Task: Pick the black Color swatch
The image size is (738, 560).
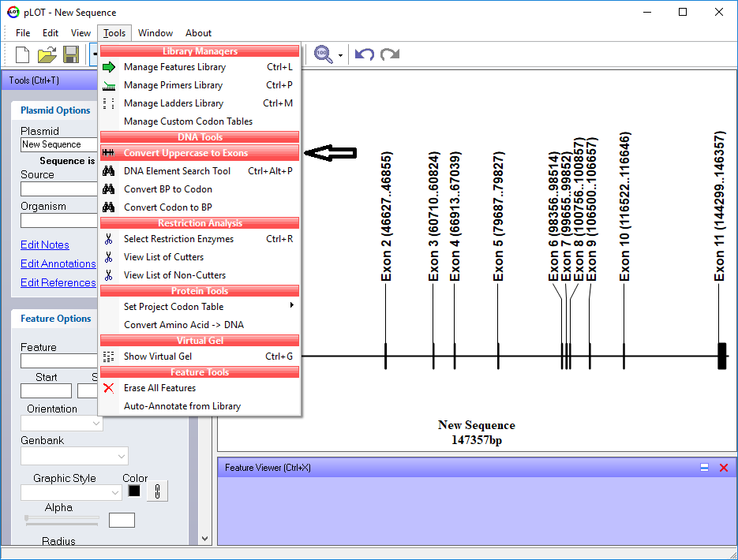Action: click(134, 491)
